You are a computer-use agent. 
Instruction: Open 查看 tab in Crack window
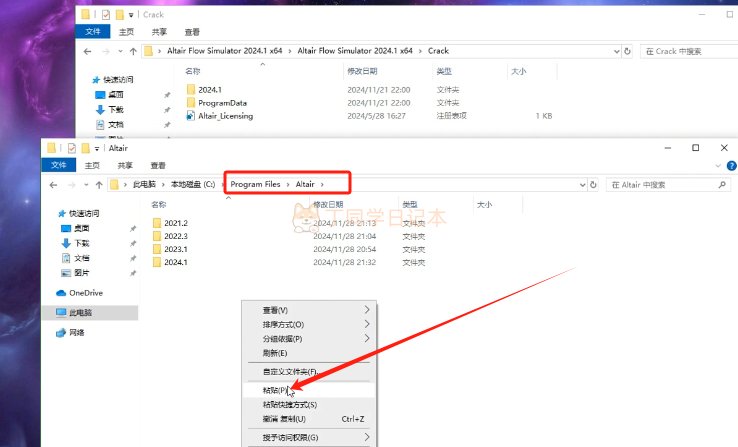193,32
